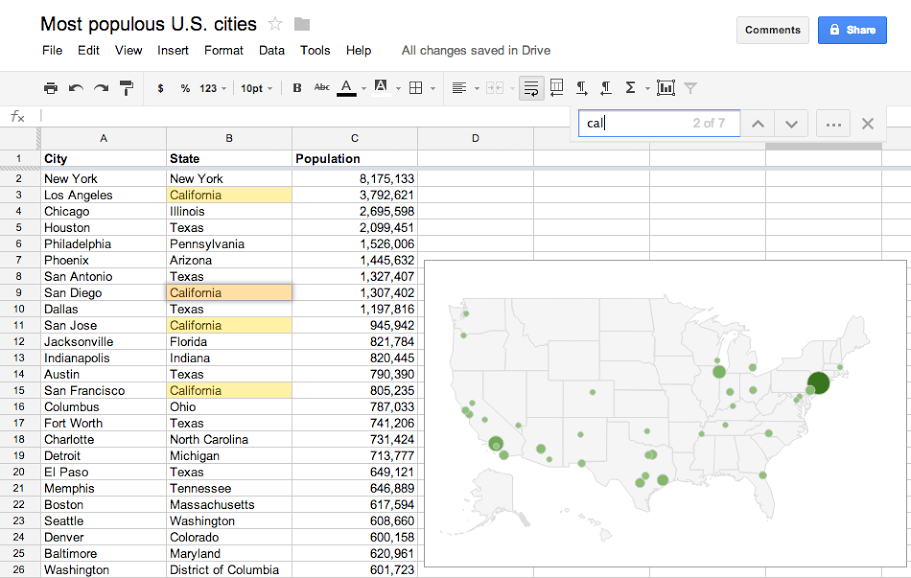Open the Comments button
This screenshot has width=911, height=578.
click(772, 30)
